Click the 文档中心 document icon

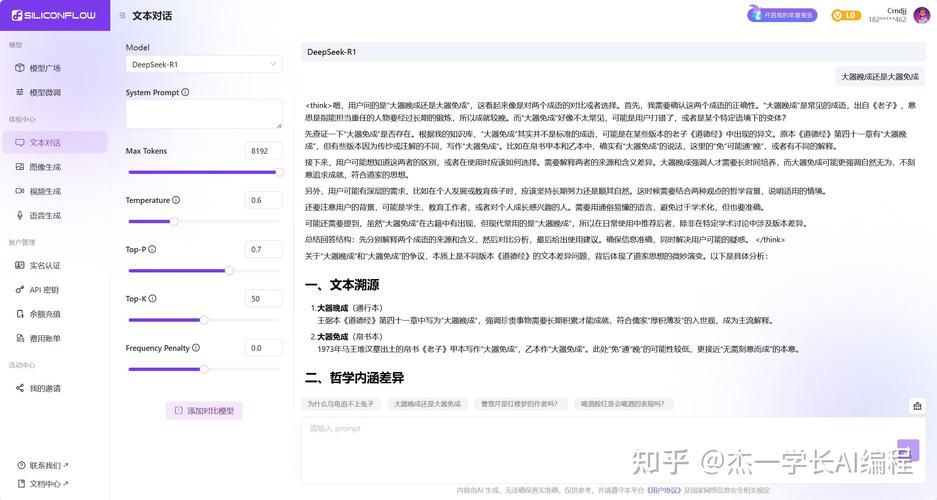(22, 484)
